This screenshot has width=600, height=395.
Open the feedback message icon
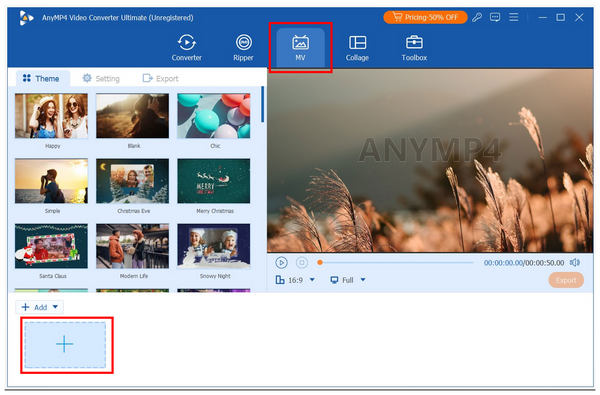pos(495,17)
